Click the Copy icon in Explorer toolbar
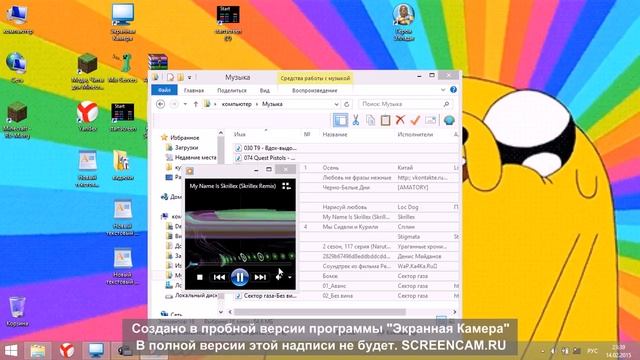The width and height of the screenshot is (640, 360). click(x=370, y=120)
